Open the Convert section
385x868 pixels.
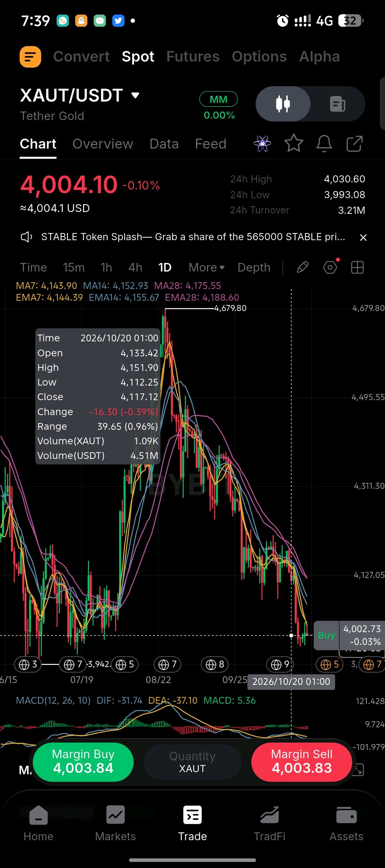pyautogui.click(x=82, y=57)
